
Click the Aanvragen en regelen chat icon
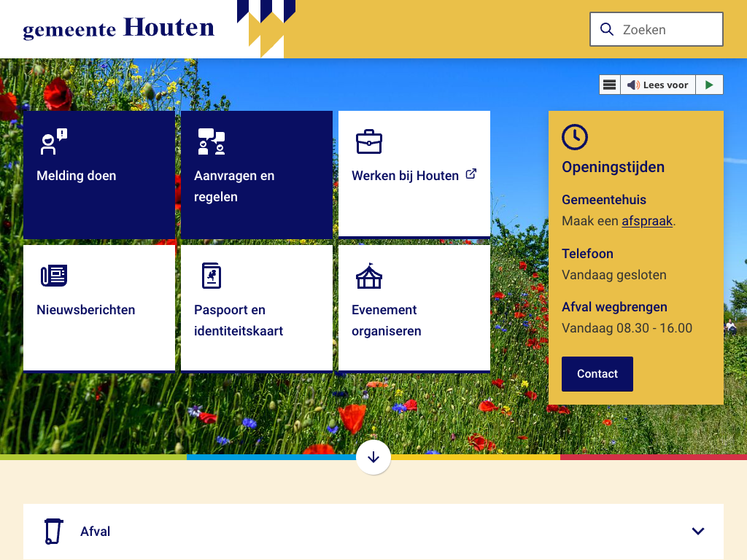[212, 141]
